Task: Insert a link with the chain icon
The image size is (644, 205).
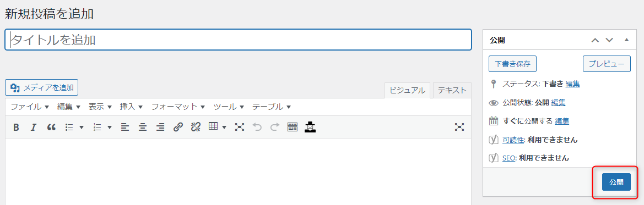Action: [178, 128]
